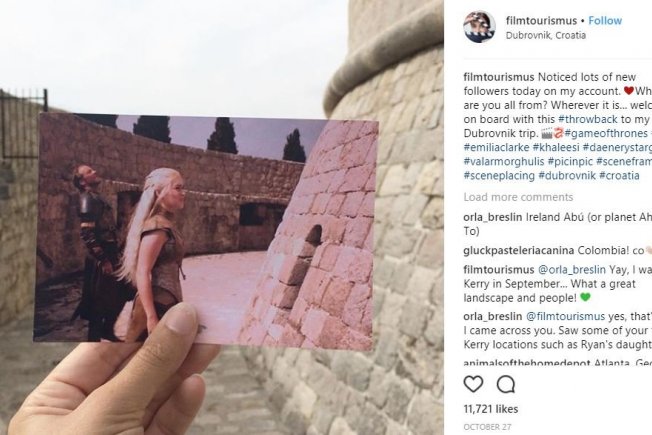Open the #sceneplacing hashtag

[499, 175]
